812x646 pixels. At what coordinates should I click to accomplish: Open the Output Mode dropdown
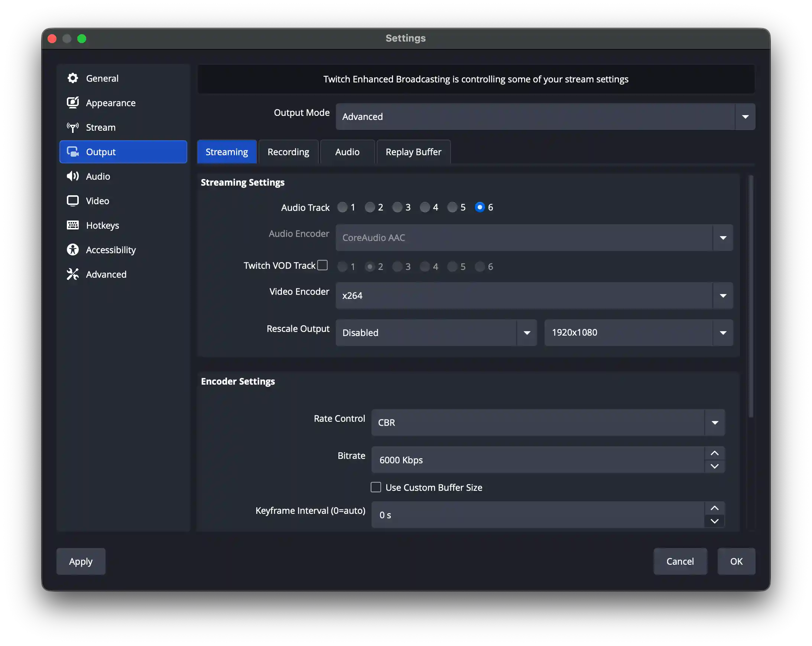(x=545, y=117)
